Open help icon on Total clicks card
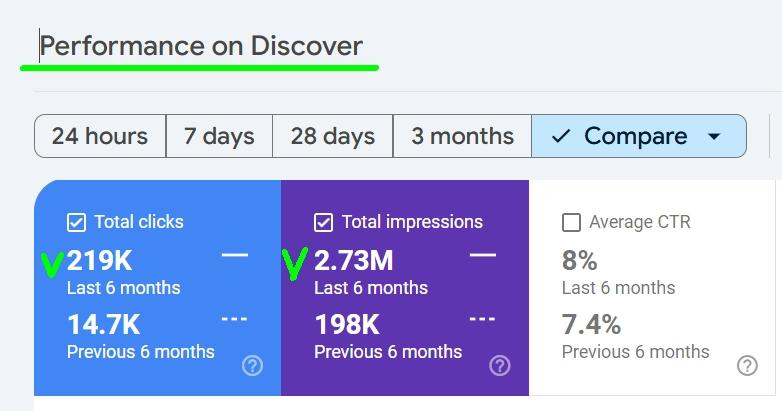The width and height of the screenshot is (782, 411). [252, 366]
